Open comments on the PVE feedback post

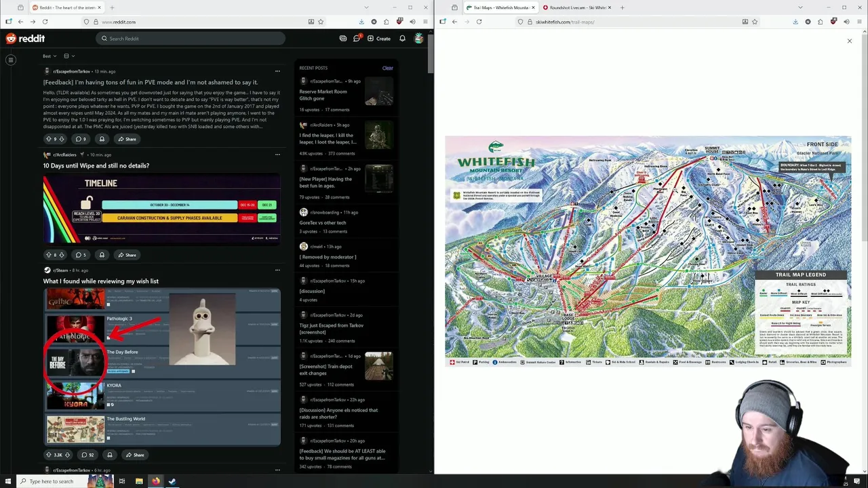coord(81,139)
